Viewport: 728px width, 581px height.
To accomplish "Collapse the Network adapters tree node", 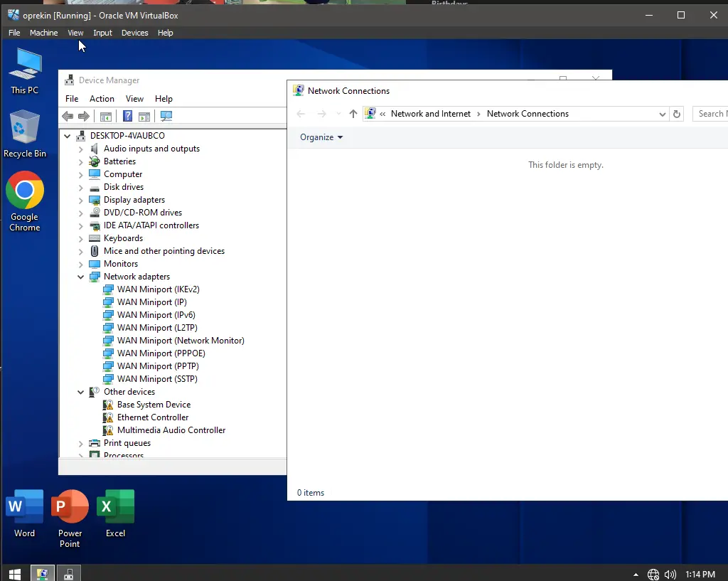I will point(81,277).
